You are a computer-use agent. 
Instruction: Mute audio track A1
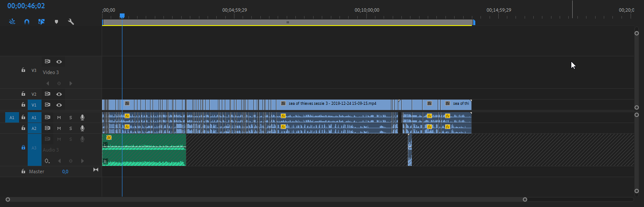59,117
